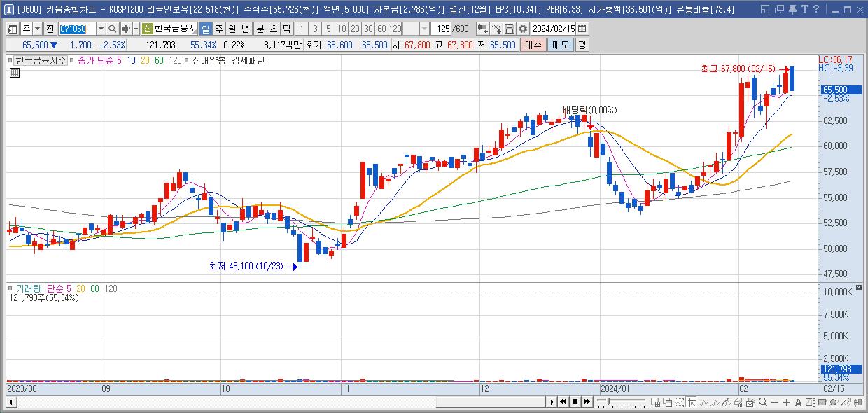This screenshot has height=413, width=868.
Task: Click the stop button at bottom
Action: (x=575, y=402)
